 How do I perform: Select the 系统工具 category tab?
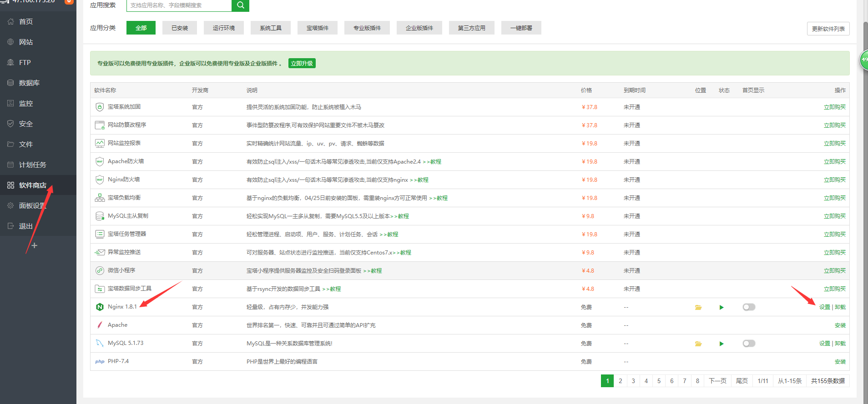pos(271,28)
